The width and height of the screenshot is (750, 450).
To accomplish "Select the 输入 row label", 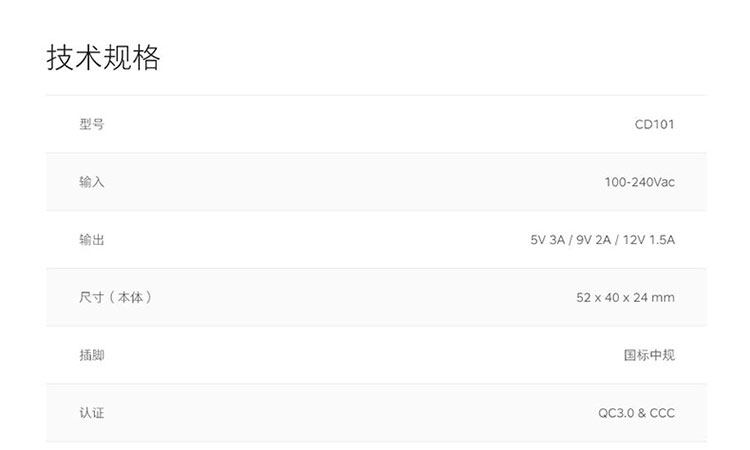I will (x=92, y=182).
